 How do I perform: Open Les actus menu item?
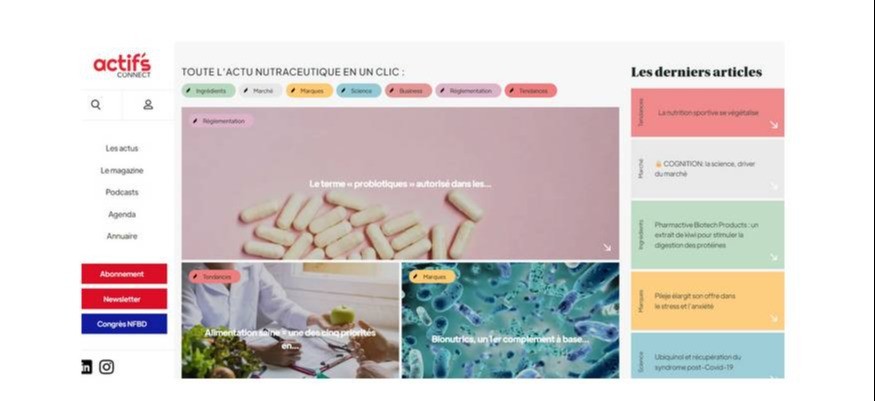(122, 148)
